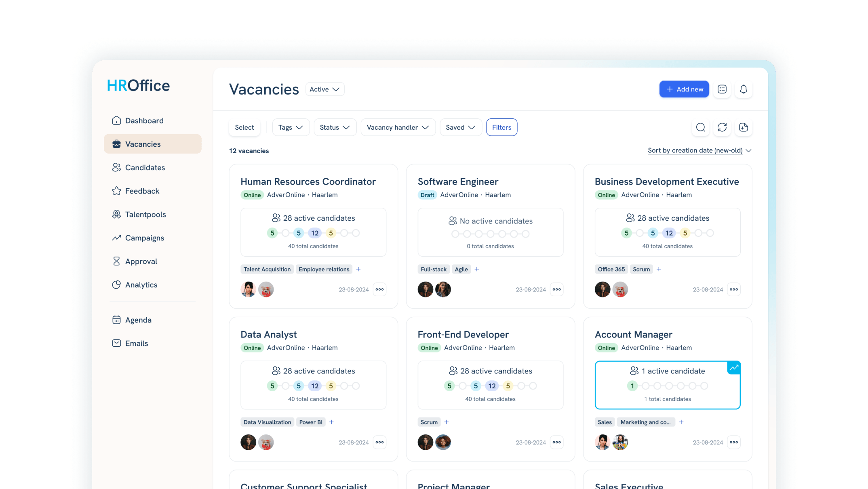Add tag to Business Development Executive
The width and height of the screenshot is (868, 489).
click(659, 269)
